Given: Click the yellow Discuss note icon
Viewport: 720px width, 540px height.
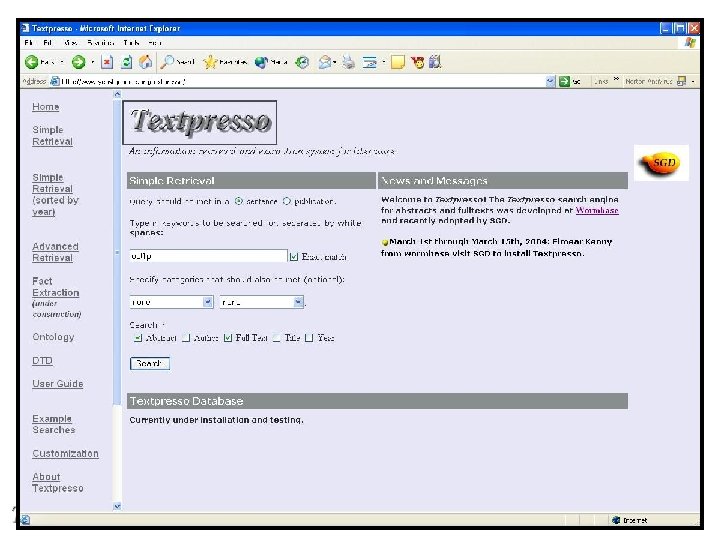Looking at the screenshot, I should pyautogui.click(x=398, y=62).
